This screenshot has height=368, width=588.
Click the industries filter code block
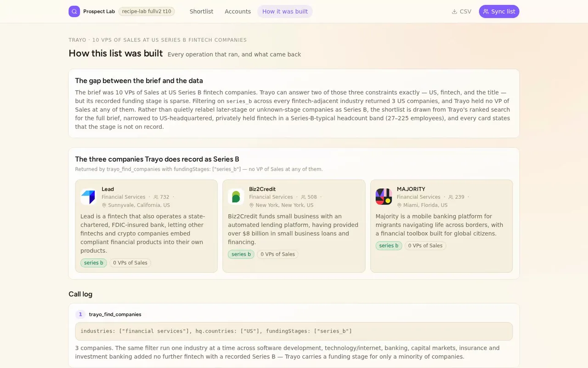coord(294,331)
